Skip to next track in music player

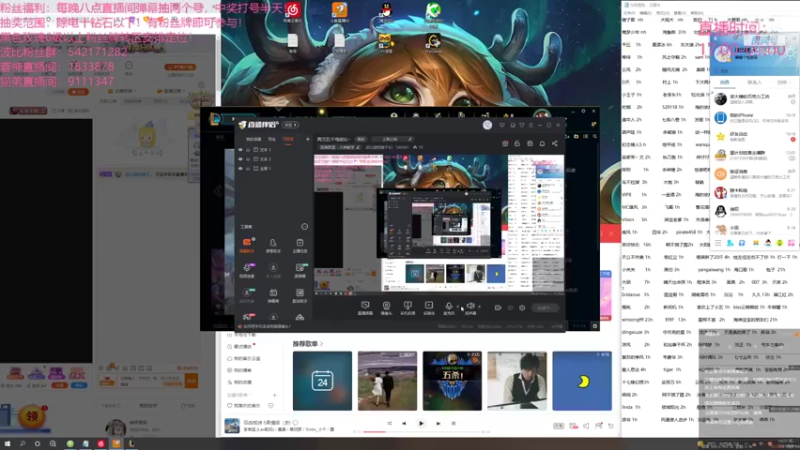point(438,423)
